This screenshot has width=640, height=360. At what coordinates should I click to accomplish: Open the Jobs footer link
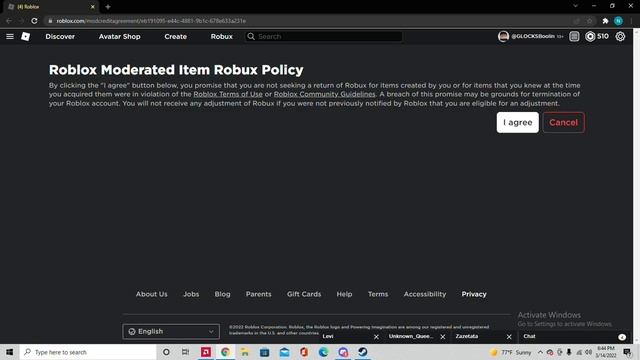tap(191, 294)
